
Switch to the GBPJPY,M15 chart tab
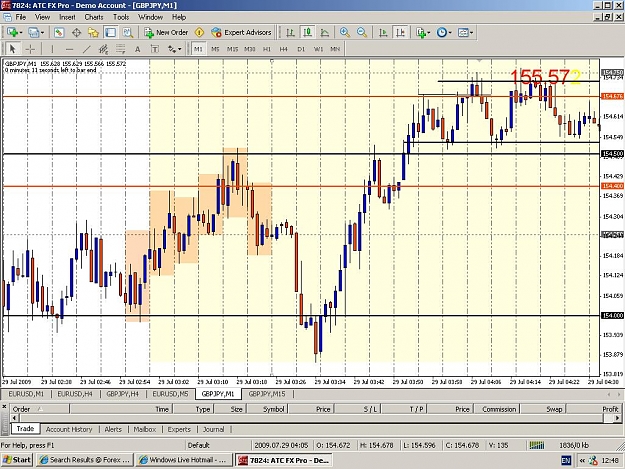(x=267, y=394)
